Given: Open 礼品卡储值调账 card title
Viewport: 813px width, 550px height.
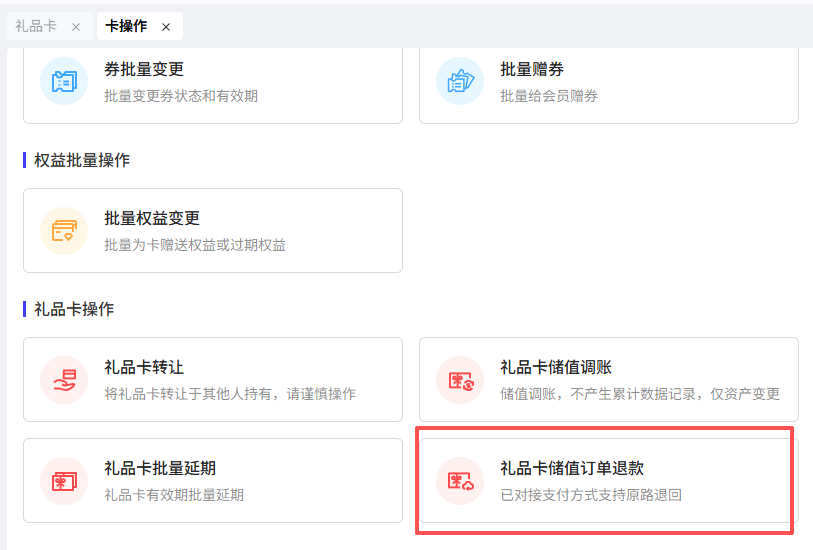Looking at the screenshot, I should (x=556, y=368).
